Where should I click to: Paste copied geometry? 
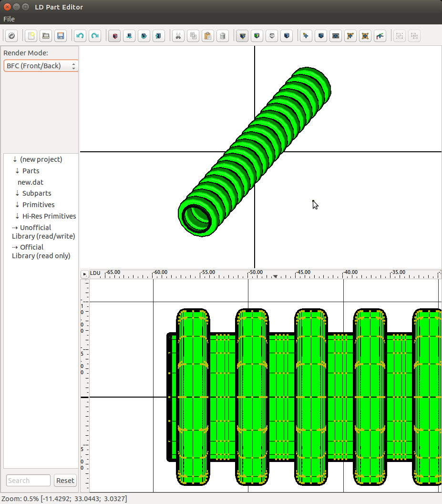(x=207, y=35)
